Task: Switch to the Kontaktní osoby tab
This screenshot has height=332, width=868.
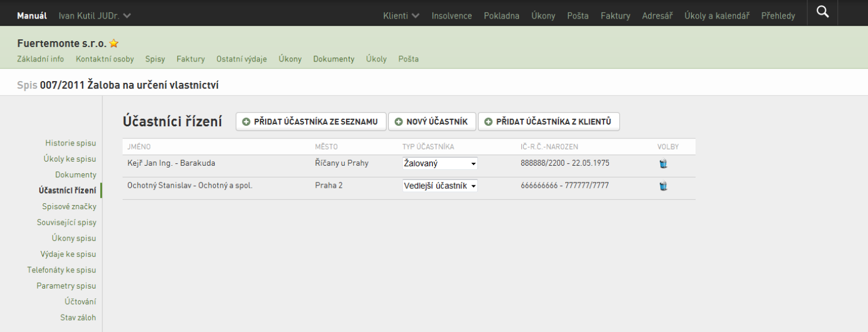Action: tap(105, 59)
